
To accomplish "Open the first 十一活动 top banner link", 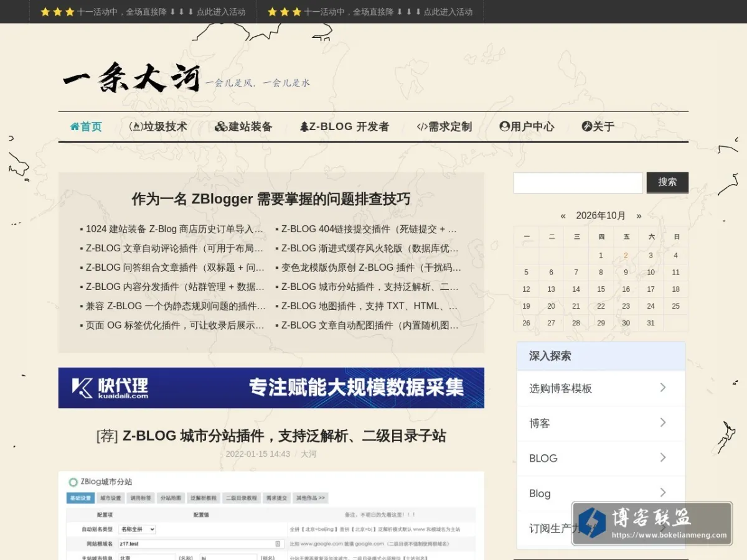I will [143, 12].
